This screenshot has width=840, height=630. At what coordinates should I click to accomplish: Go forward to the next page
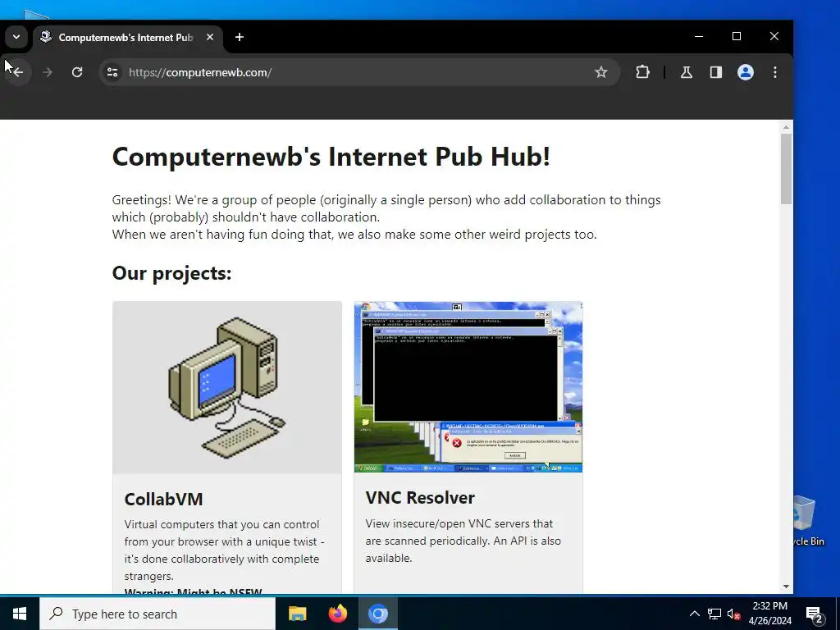(48, 72)
